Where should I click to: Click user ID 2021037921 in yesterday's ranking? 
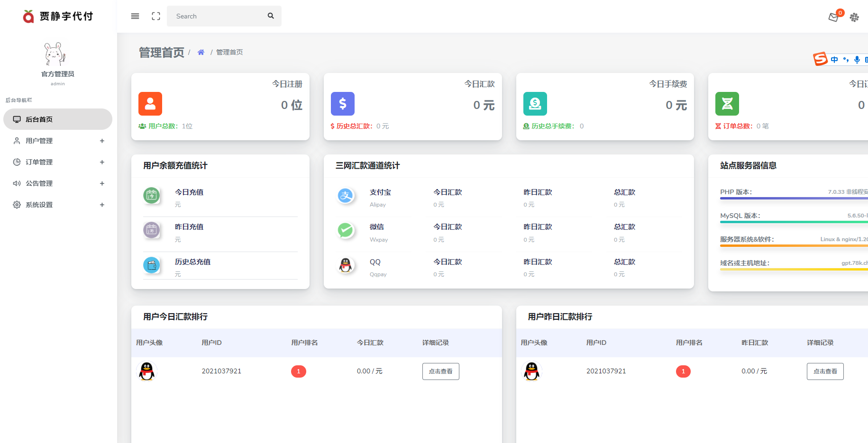pyautogui.click(x=606, y=371)
